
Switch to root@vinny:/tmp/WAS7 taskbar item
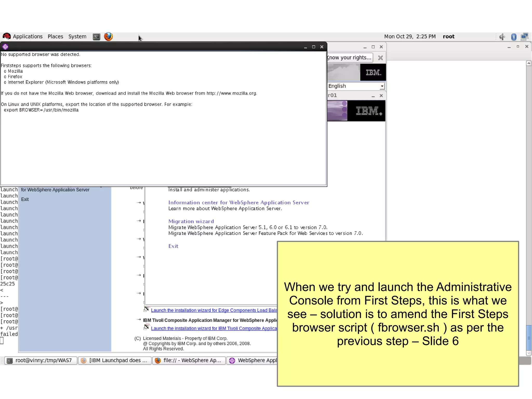pos(41,361)
